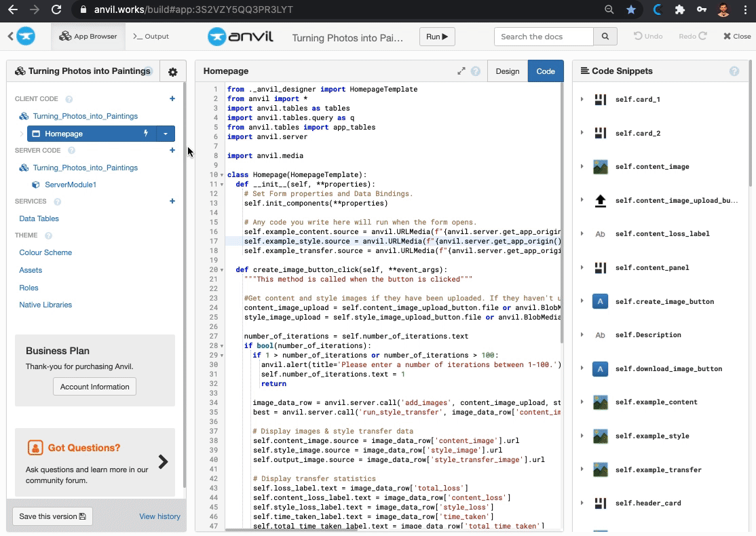
Task: Click the Run button
Action: (436, 36)
